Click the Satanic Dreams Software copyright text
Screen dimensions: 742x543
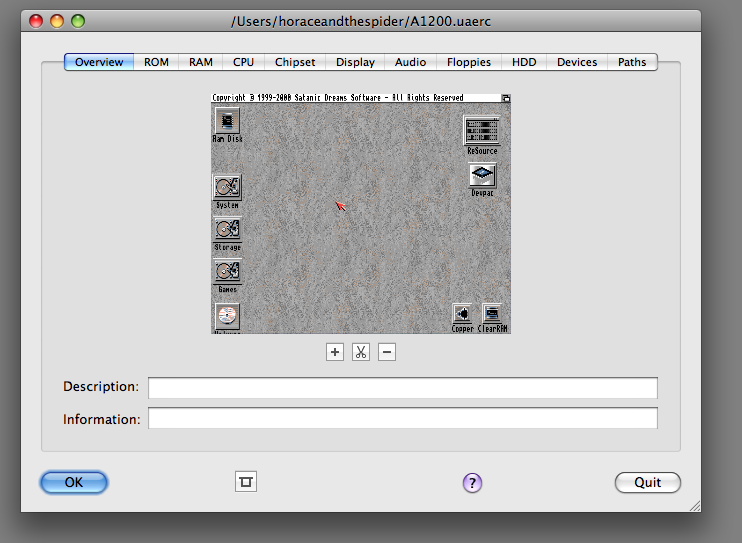(337, 98)
